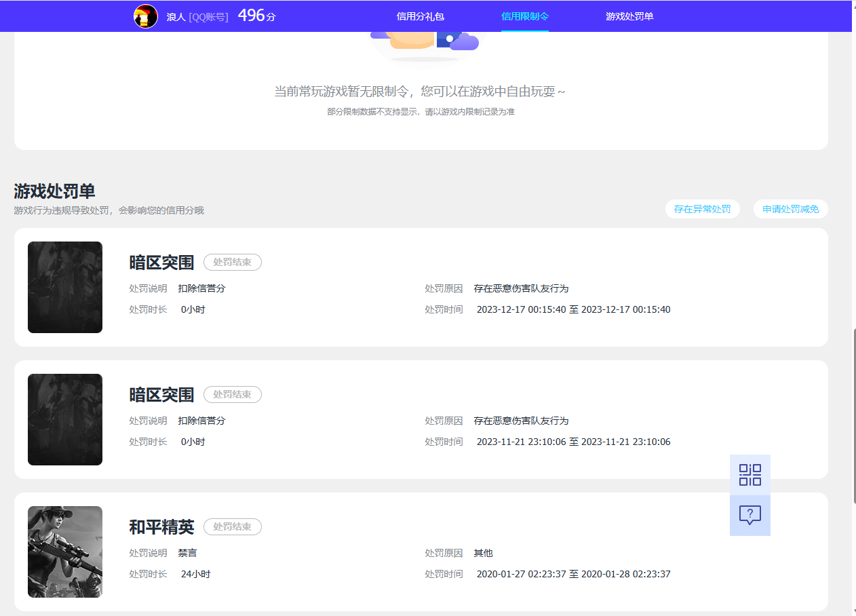This screenshot has width=856, height=616.
Task: Click the username 浪人 in header
Action: 176,16
